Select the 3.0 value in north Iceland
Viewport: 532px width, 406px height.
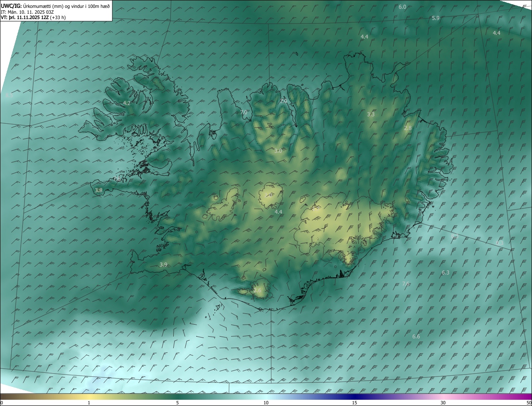tap(278, 151)
